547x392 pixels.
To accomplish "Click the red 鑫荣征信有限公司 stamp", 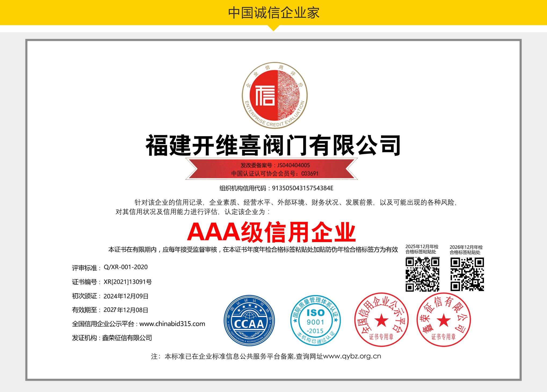I will click(x=444, y=320).
